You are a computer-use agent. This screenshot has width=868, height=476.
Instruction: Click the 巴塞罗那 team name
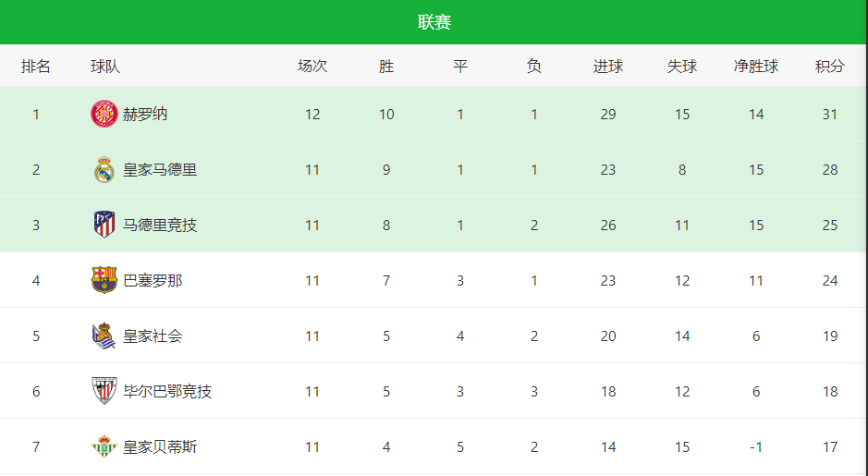(x=153, y=281)
